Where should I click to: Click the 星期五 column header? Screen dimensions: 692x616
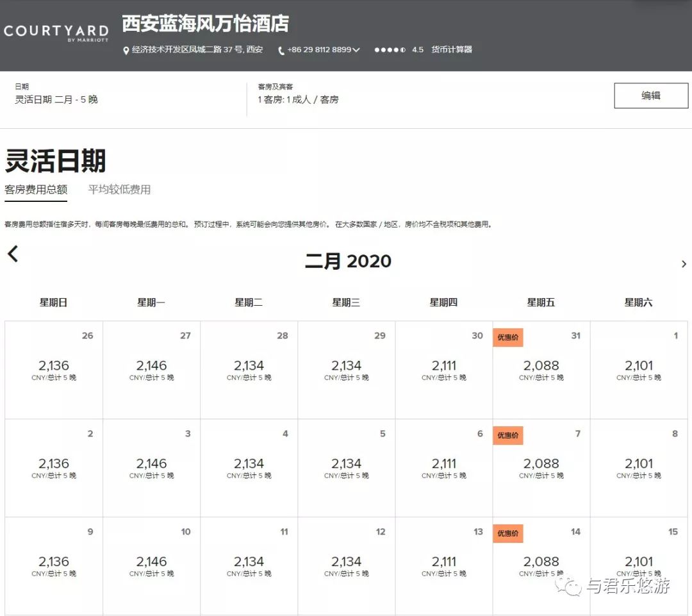click(541, 303)
